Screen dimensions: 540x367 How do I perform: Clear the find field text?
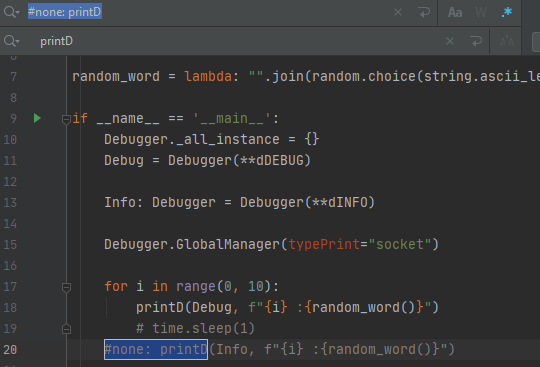pos(398,12)
